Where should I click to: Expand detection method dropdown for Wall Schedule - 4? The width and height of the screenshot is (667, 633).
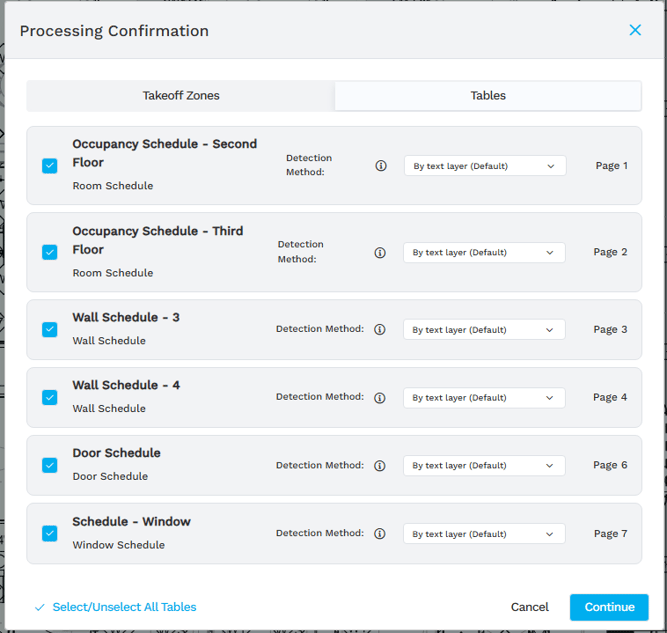(484, 397)
